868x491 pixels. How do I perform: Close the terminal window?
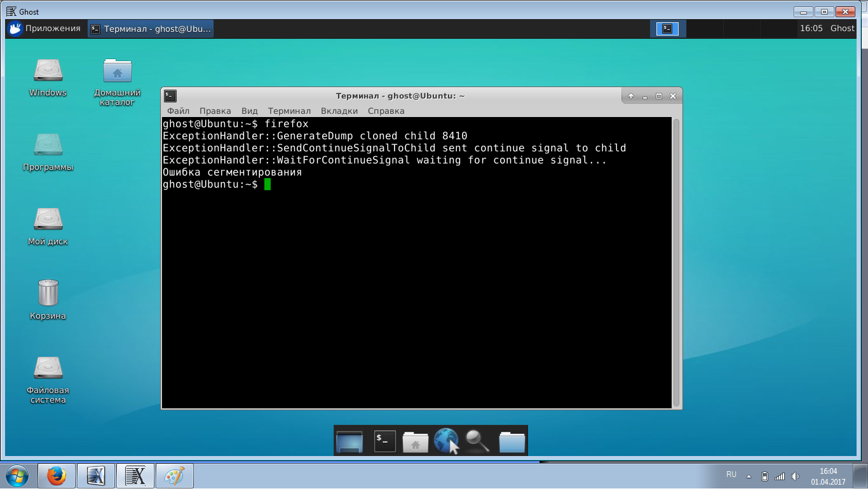[x=673, y=96]
